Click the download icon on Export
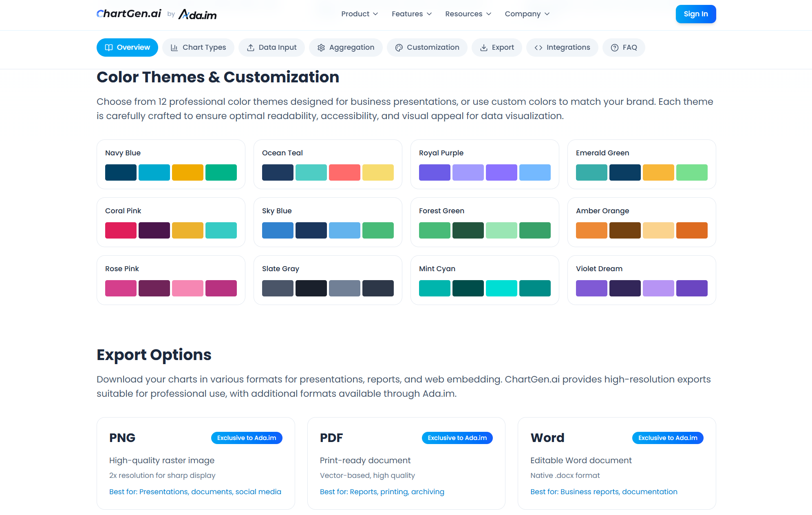Screen dimensions: 812x515 pos(484,47)
